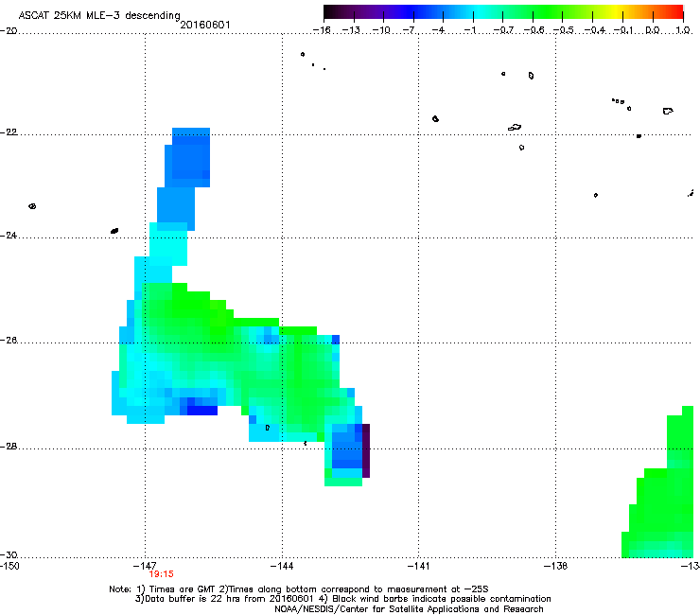Click the -28 latitude axis label
The height and width of the screenshot is (615, 700).
9,447
